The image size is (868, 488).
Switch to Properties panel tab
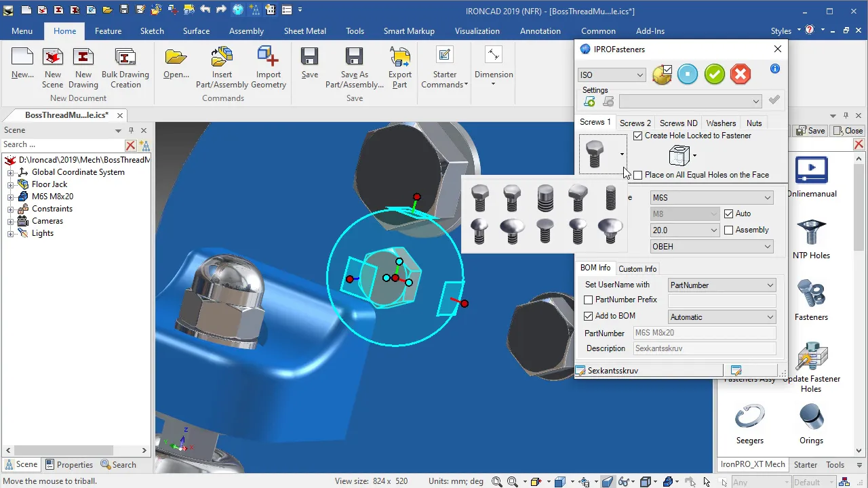69,465
